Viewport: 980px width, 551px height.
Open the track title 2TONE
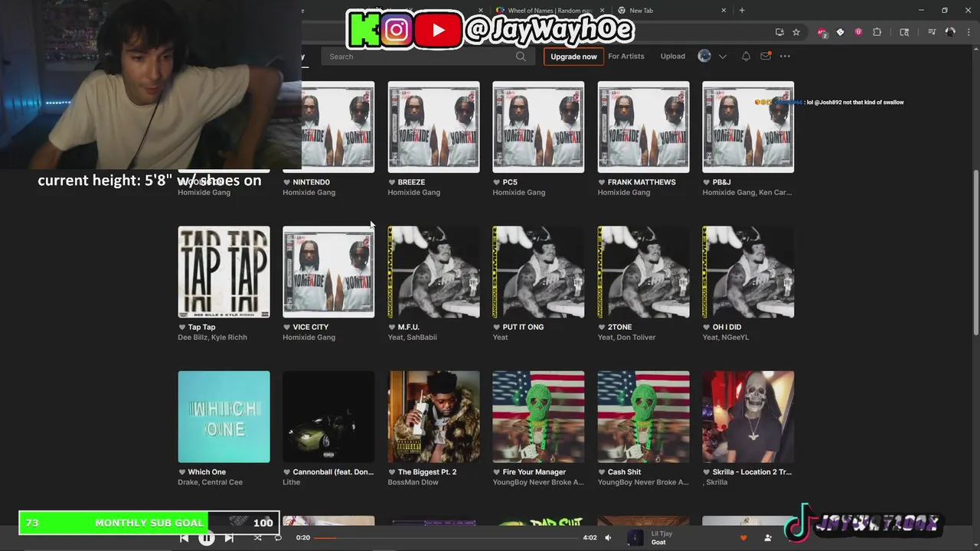point(619,327)
